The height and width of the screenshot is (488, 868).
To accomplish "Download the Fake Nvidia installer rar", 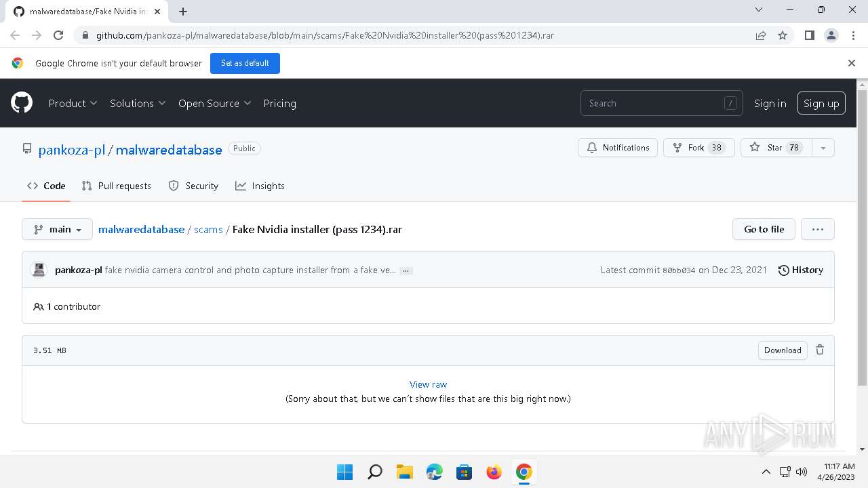I will (783, 350).
